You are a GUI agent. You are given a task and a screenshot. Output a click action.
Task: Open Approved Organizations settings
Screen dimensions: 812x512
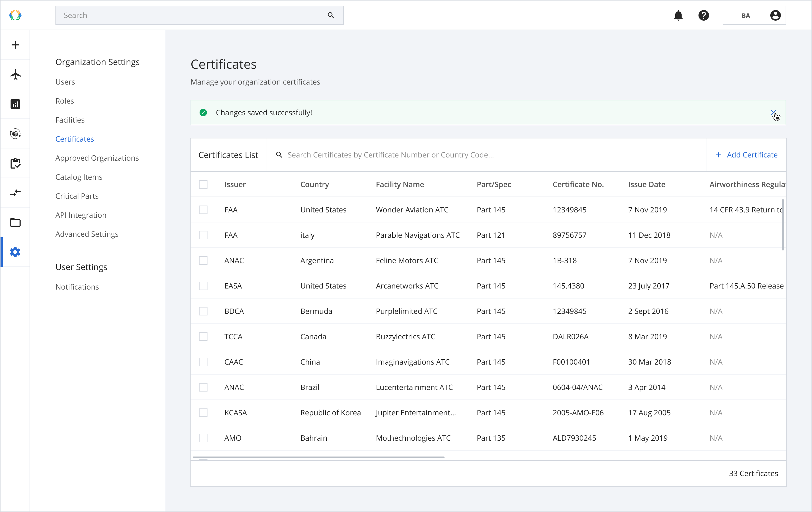pyautogui.click(x=97, y=158)
